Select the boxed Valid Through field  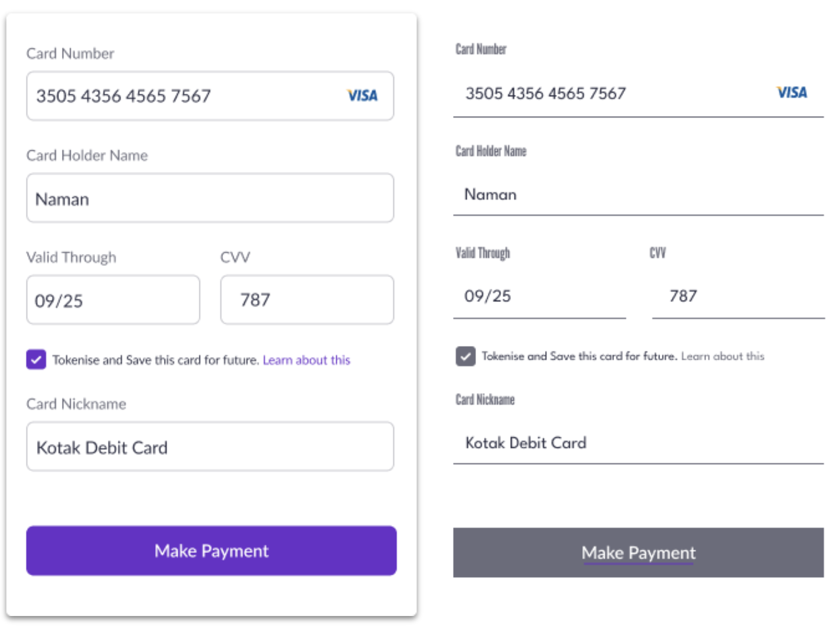(x=113, y=300)
